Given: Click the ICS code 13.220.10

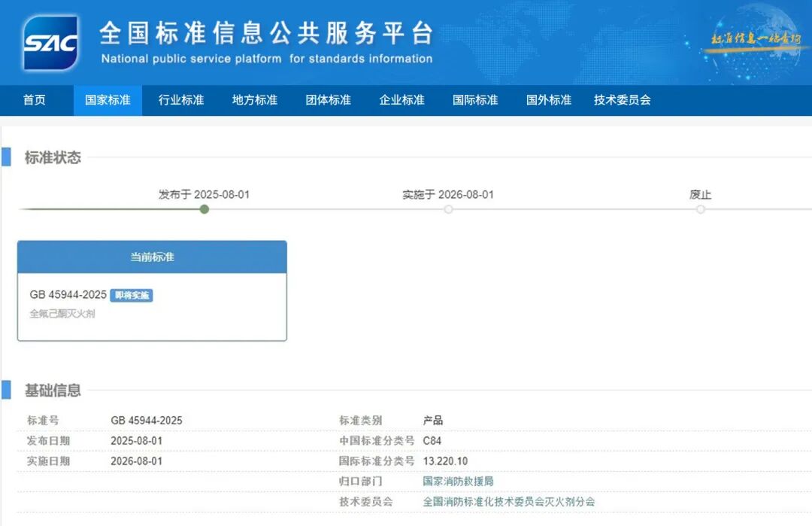Looking at the screenshot, I should point(445,461).
